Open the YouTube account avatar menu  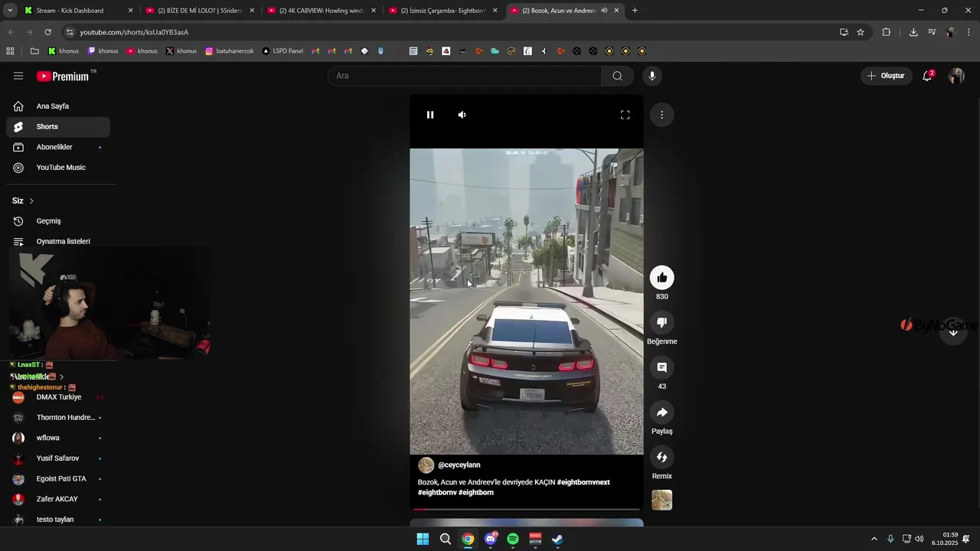pos(956,76)
